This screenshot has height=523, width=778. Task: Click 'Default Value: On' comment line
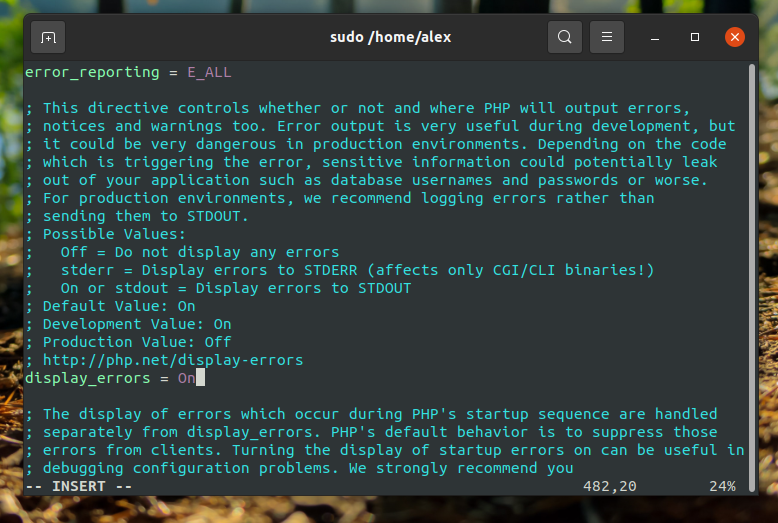click(110, 306)
